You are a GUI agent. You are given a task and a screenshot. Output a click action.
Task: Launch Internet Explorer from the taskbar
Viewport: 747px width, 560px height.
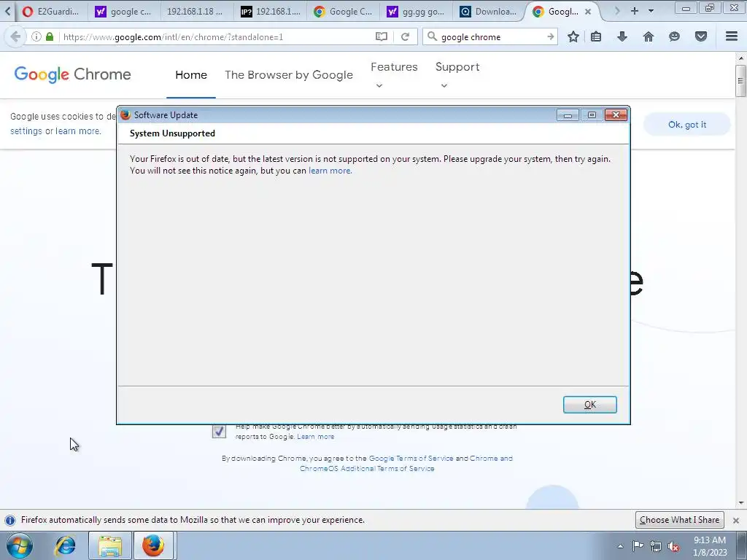click(65, 545)
